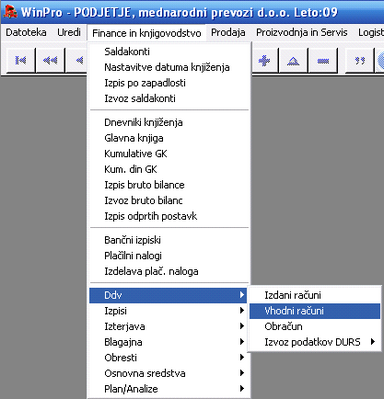Expand the Obresti submenu
Image resolution: width=384 pixels, height=399 pixels.
pos(169,358)
